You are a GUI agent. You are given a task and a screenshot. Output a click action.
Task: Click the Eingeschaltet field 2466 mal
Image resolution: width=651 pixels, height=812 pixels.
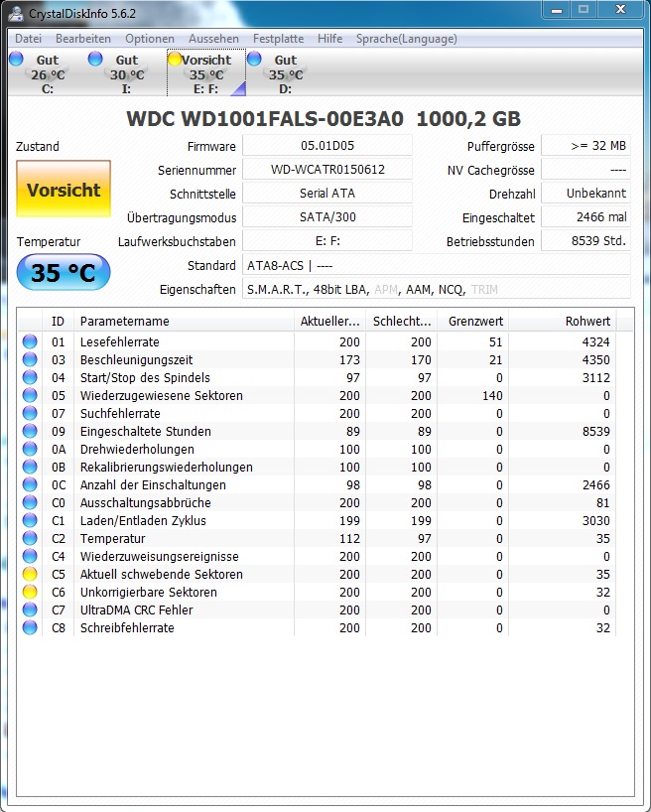586,217
